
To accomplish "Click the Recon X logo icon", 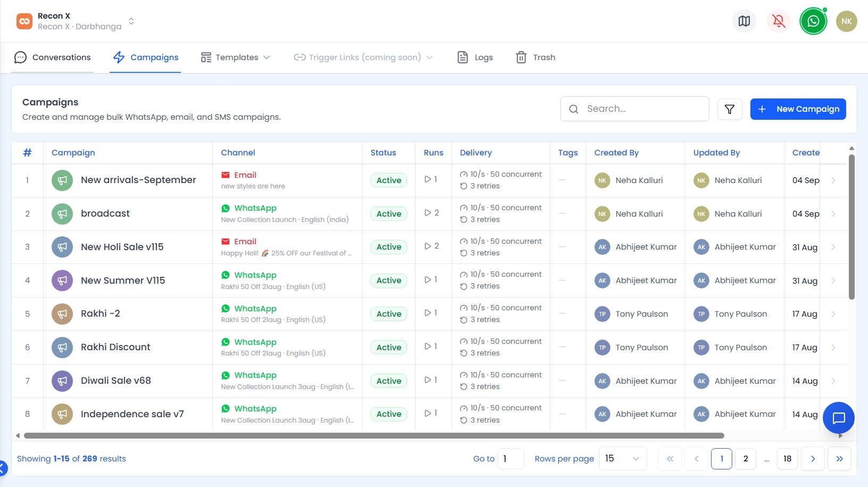I will point(24,21).
